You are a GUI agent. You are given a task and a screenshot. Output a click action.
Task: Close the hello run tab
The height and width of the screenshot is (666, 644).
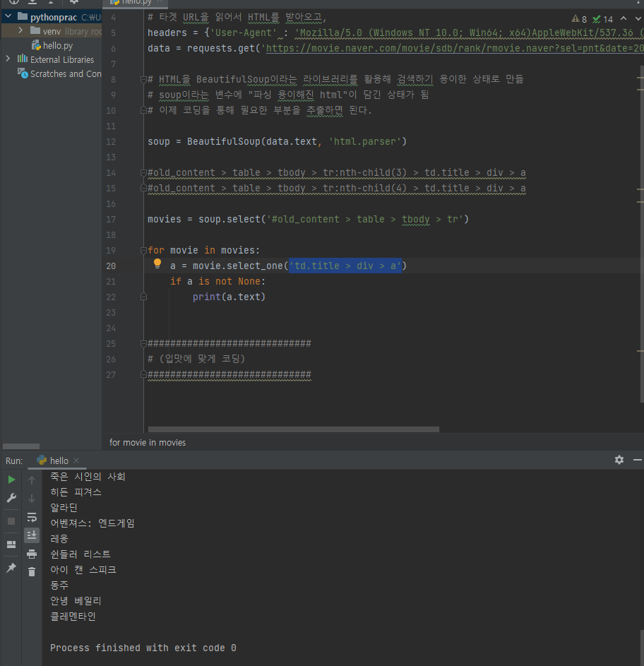pyautogui.click(x=76, y=460)
